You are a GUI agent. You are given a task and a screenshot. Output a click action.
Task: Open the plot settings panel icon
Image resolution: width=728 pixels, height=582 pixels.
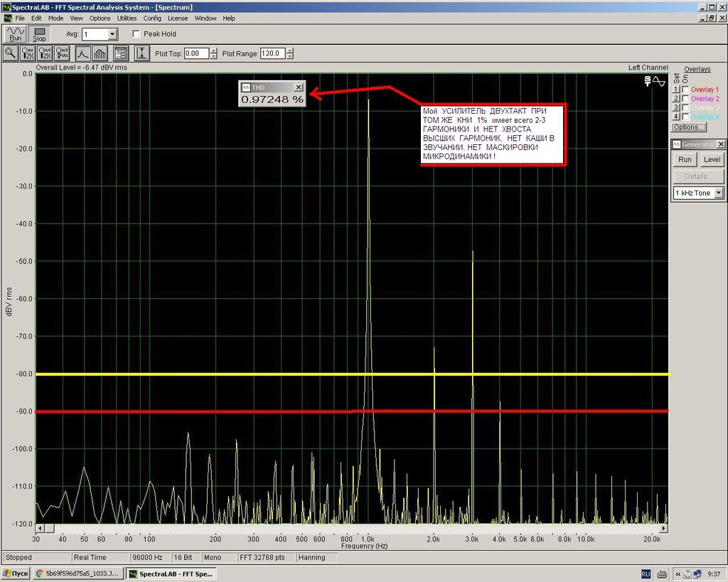click(x=121, y=53)
